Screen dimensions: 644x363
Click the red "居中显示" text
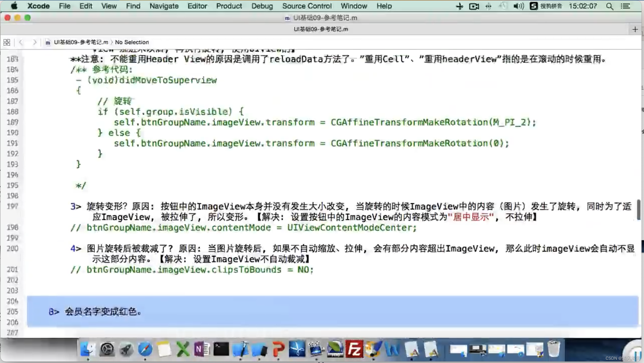coord(470,217)
